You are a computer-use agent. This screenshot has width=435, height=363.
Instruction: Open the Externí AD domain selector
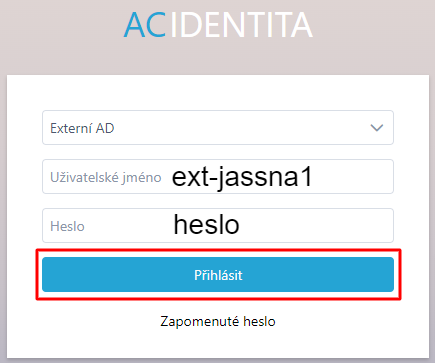tap(218, 128)
